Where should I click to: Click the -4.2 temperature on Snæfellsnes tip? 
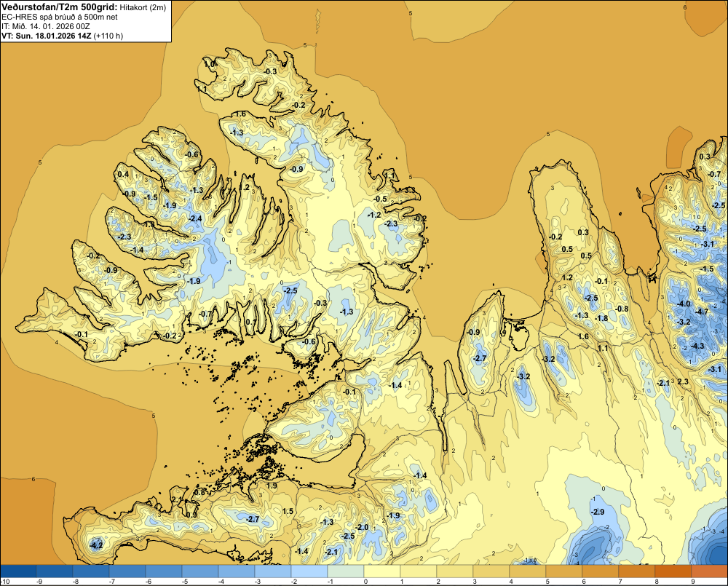click(96, 545)
